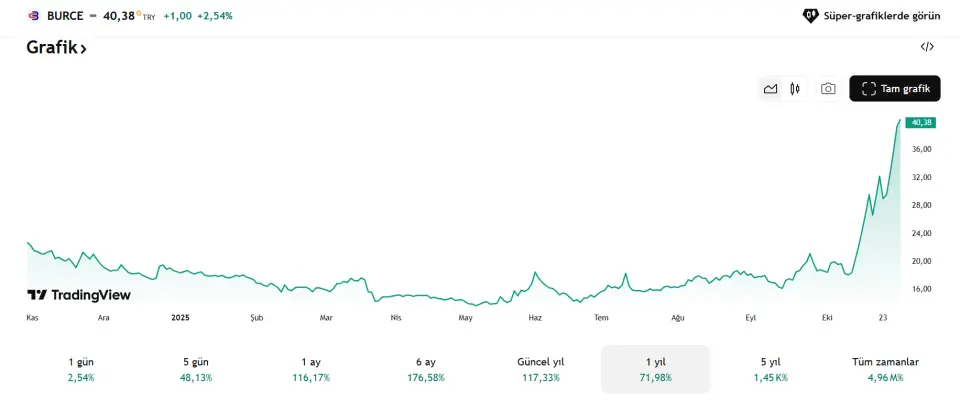Click the super-charts icon in the header

(811, 16)
